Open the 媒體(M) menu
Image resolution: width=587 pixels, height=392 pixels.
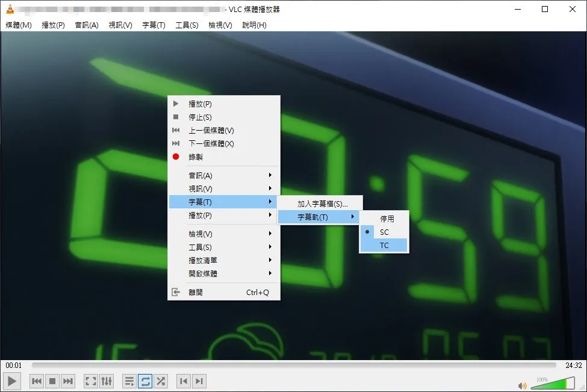pyautogui.click(x=19, y=25)
